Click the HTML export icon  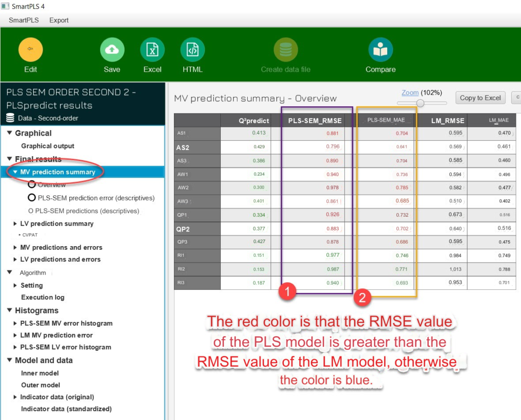pyautogui.click(x=192, y=49)
